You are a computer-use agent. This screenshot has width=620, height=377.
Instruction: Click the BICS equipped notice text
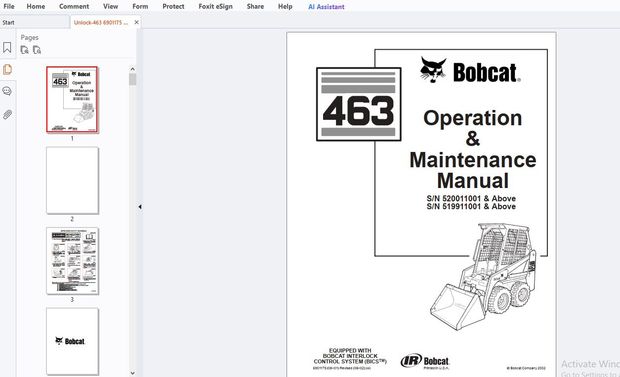[350, 356]
